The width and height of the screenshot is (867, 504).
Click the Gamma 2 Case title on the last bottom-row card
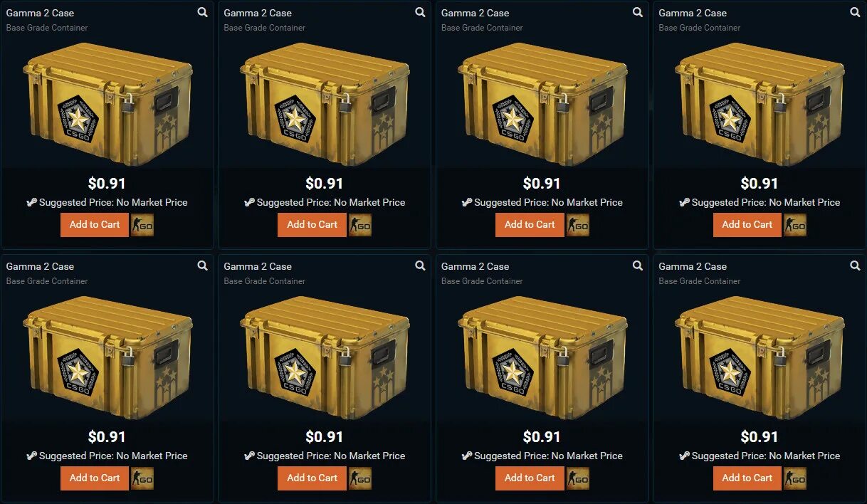point(693,266)
